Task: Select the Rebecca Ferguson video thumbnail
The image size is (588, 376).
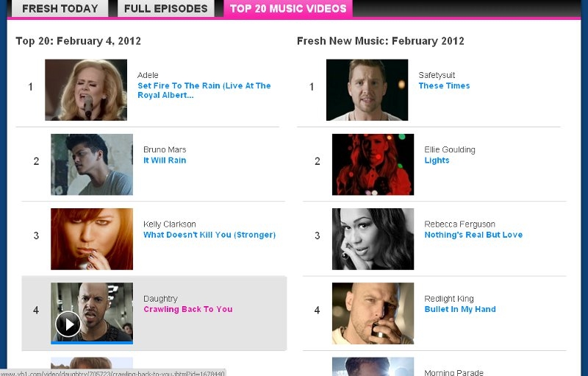Action: click(x=373, y=239)
